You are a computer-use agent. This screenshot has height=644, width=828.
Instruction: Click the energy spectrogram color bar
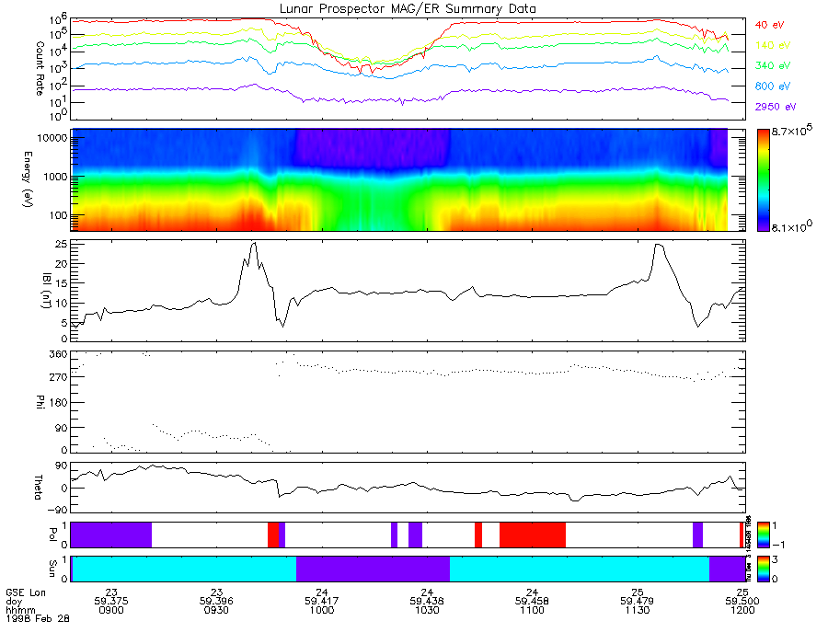(x=763, y=180)
